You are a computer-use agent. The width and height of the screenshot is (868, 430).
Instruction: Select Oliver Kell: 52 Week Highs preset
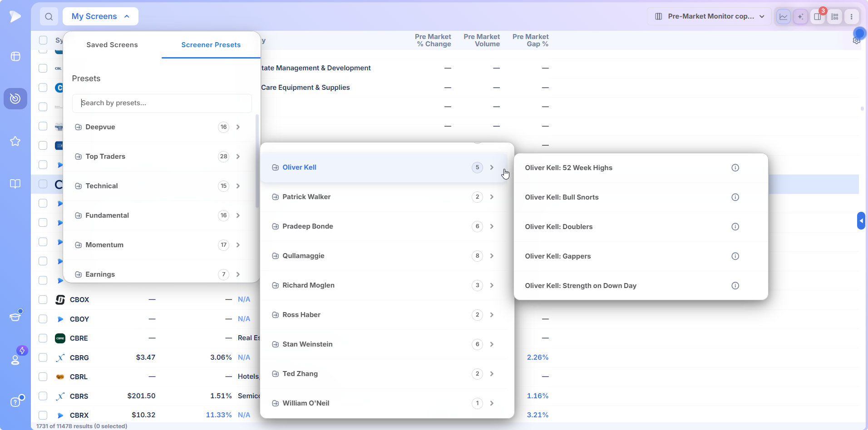point(568,168)
